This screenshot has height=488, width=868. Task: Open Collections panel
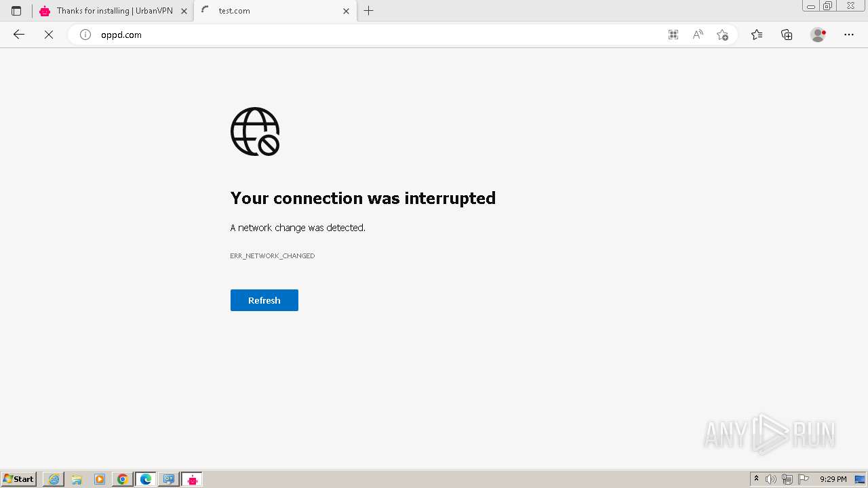pos(787,35)
